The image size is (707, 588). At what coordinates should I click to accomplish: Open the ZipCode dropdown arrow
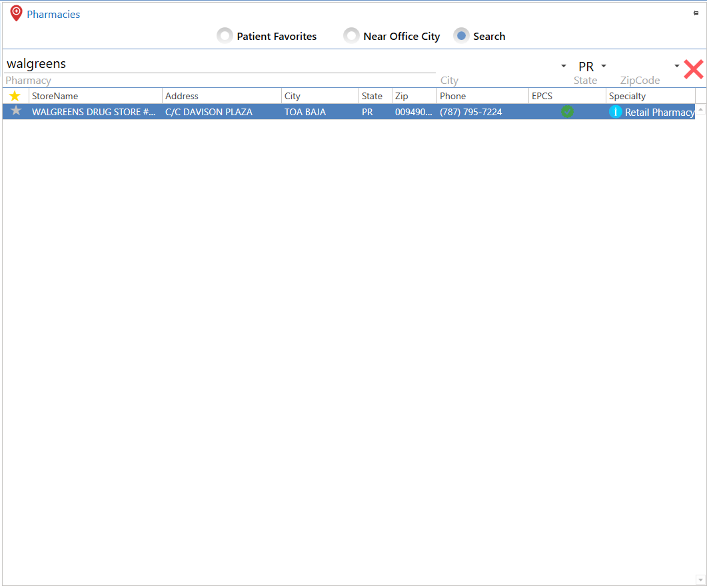coord(676,66)
